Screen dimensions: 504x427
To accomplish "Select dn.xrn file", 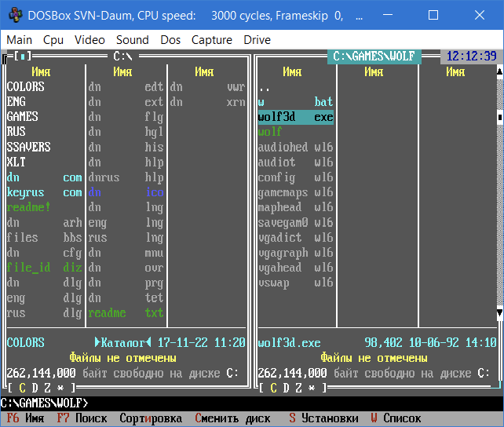I will tap(207, 102).
